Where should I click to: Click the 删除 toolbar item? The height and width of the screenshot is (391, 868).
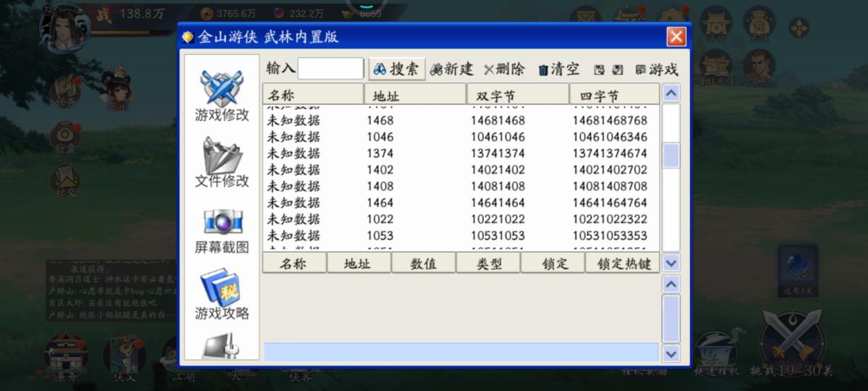pos(505,70)
